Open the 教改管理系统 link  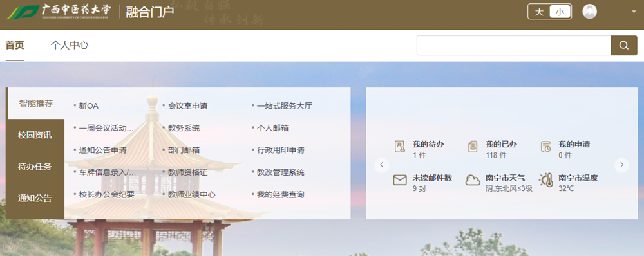click(281, 172)
